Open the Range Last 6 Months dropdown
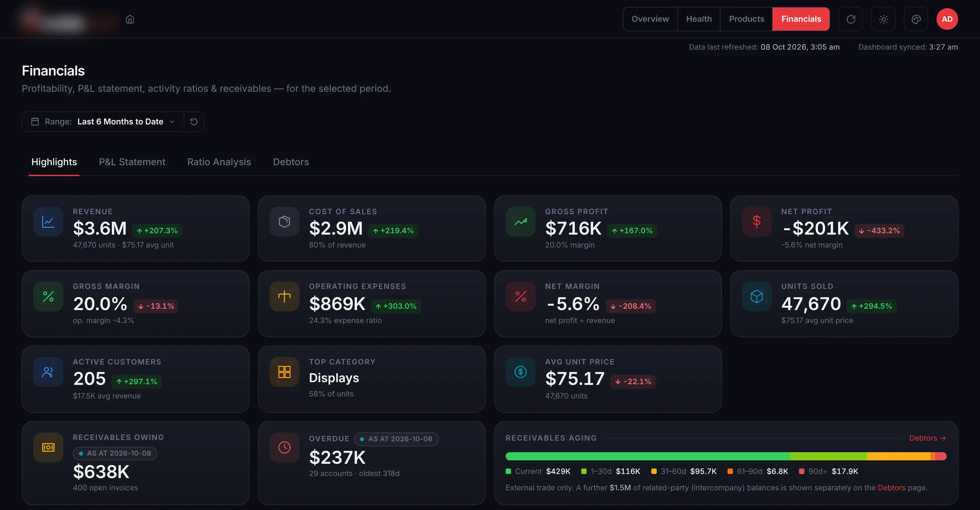 click(103, 122)
